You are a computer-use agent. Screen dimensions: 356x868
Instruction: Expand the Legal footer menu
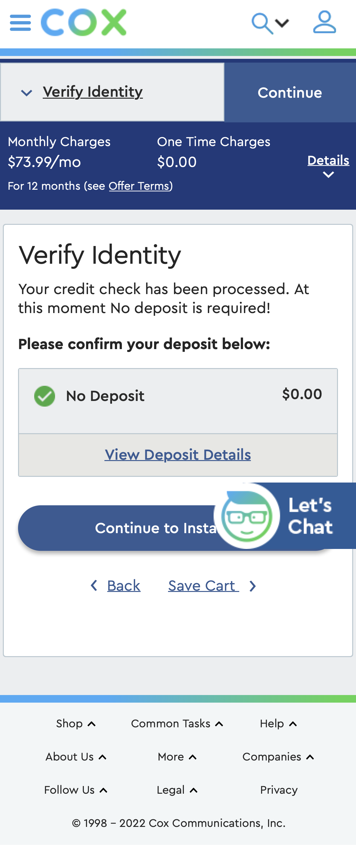tap(177, 790)
